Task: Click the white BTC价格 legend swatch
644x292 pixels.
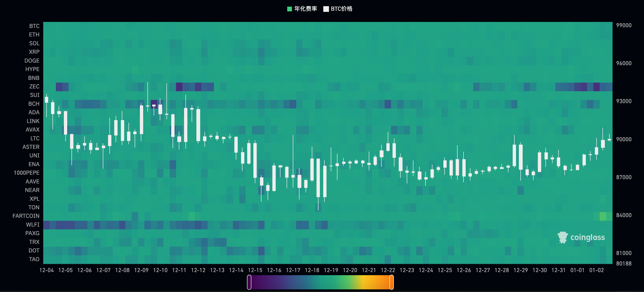Action: 326,9
